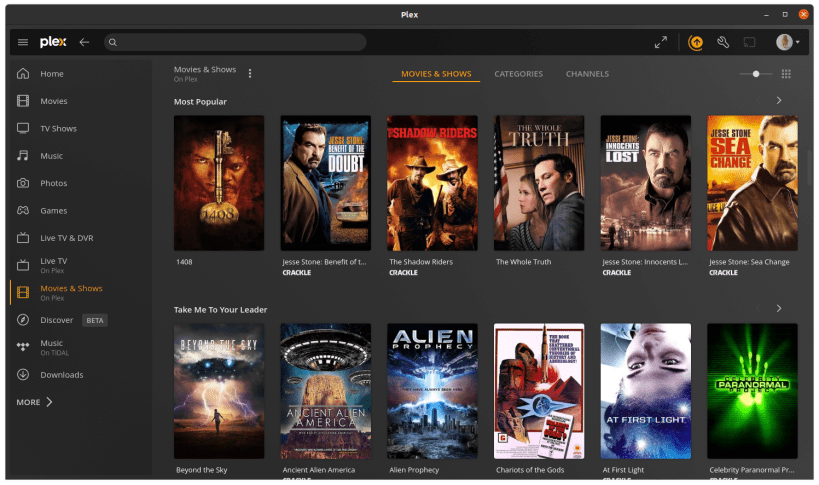The image size is (819, 485).
Task: Switch to the CATEGORIES tab
Action: [519, 74]
